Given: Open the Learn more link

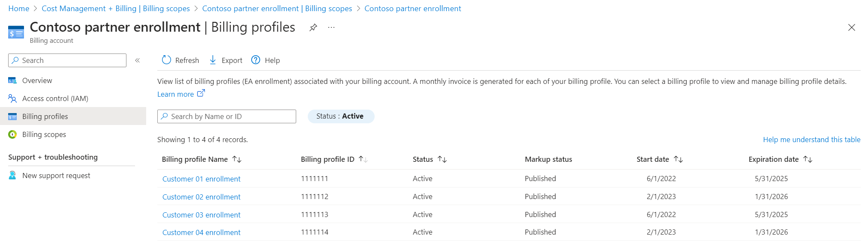Looking at the screenshot, I should pos(175,94).
